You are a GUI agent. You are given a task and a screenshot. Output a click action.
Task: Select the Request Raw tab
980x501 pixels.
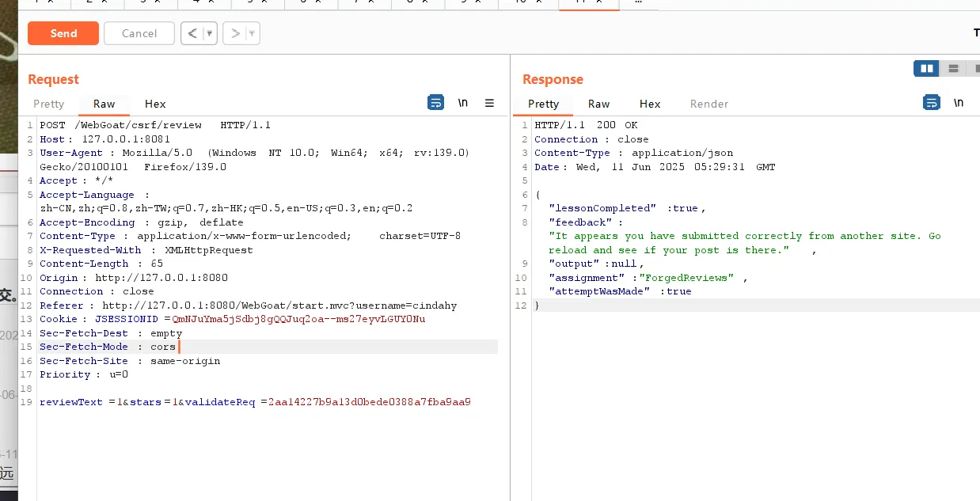pos(104,104)
